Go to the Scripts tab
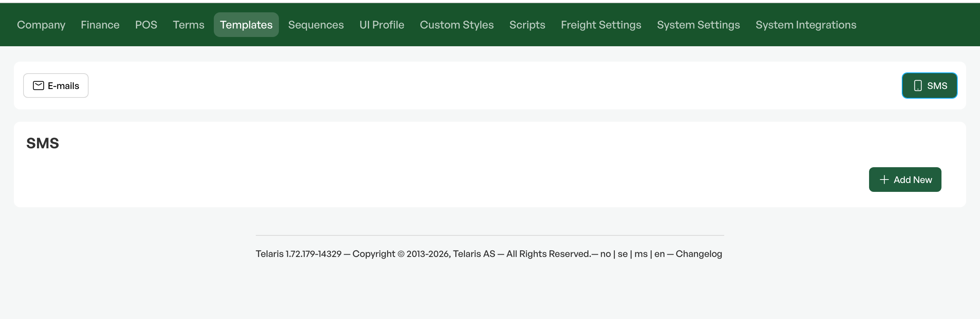 pyautogui.click(x=527, y=25)
